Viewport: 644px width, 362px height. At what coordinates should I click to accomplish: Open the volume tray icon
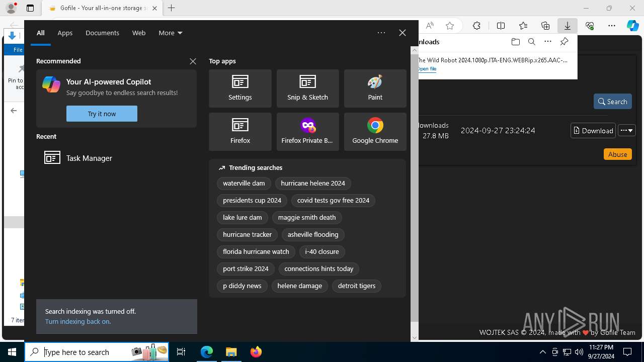tap(579, 352)
